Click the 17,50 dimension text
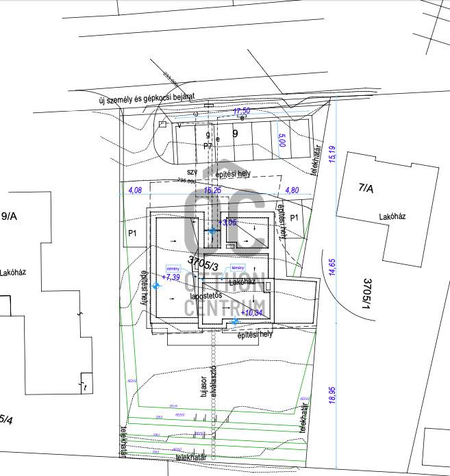 242,111
